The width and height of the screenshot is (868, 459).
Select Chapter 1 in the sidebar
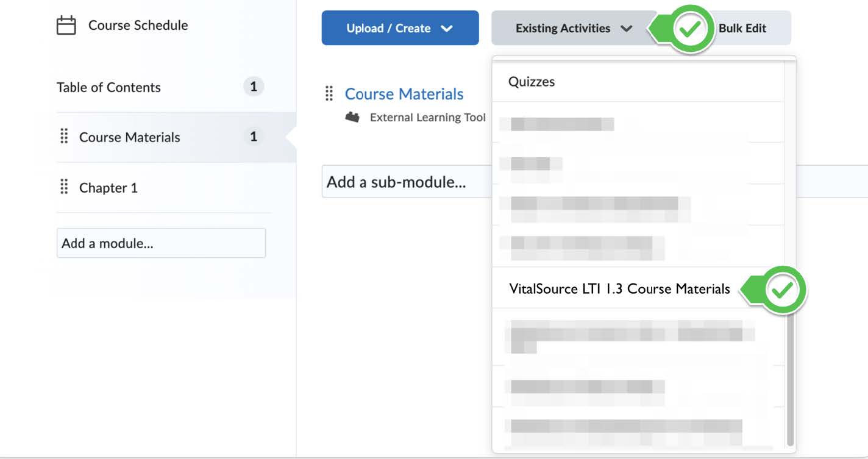click(108, 188)
